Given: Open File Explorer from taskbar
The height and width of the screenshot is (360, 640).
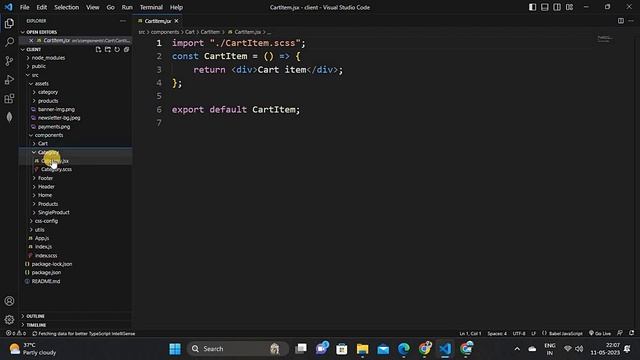Looking at the screenshot, I should point(362,349).
